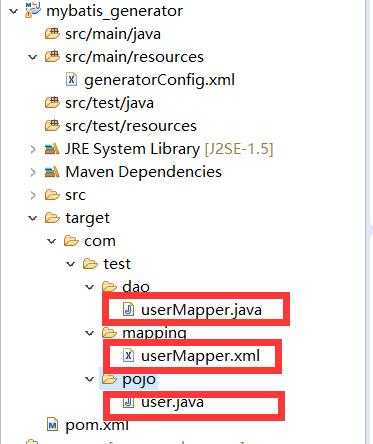Click userMapper.xml file icon
Image resolution: width=373 pixels, height=444 pixels.
(x=128, y=355)
